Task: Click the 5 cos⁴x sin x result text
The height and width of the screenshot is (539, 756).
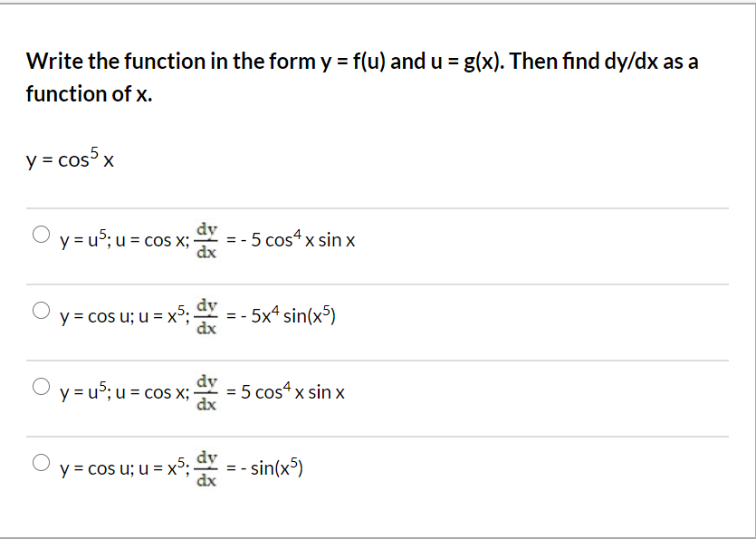Action: tap(293, 392)
